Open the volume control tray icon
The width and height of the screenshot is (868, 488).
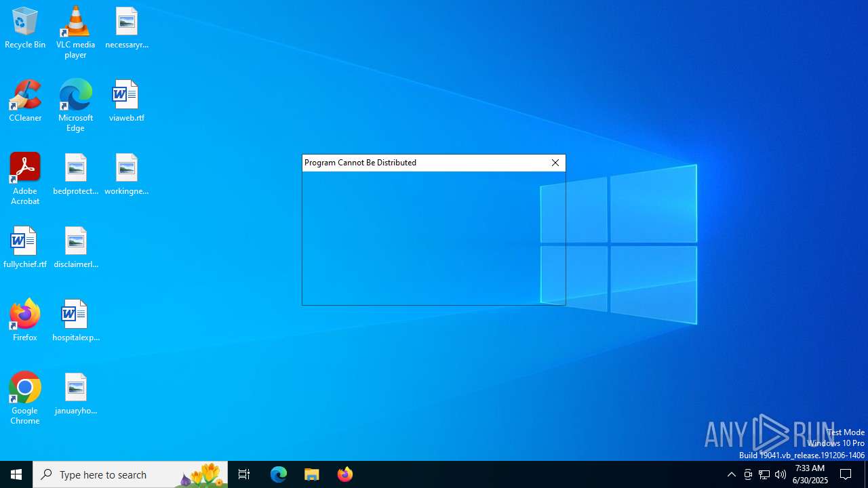pyautogui.click(x=781, y=474)
